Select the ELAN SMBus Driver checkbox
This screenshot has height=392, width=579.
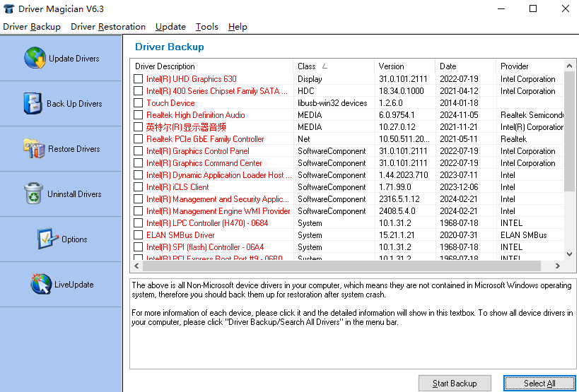tap(139, 235)
